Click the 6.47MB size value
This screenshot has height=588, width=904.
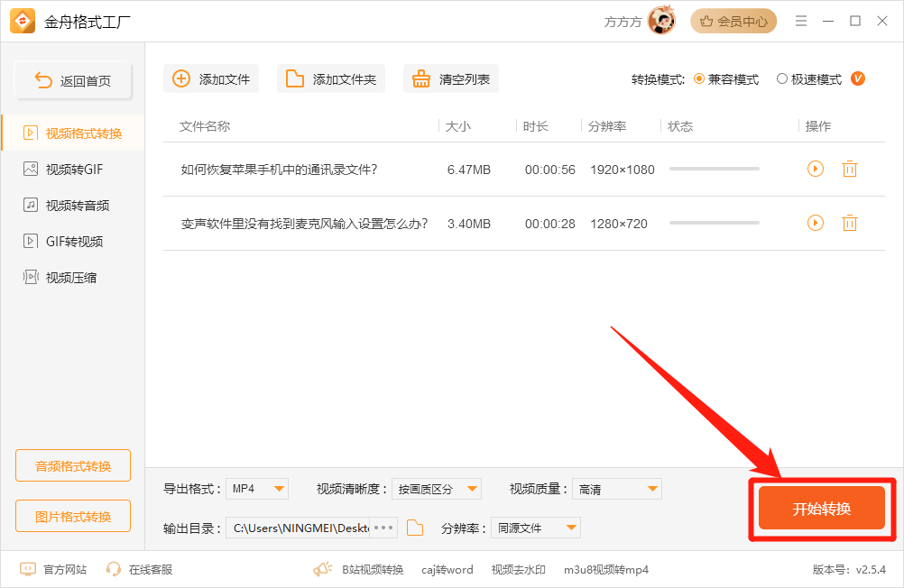tap(469, 170)
